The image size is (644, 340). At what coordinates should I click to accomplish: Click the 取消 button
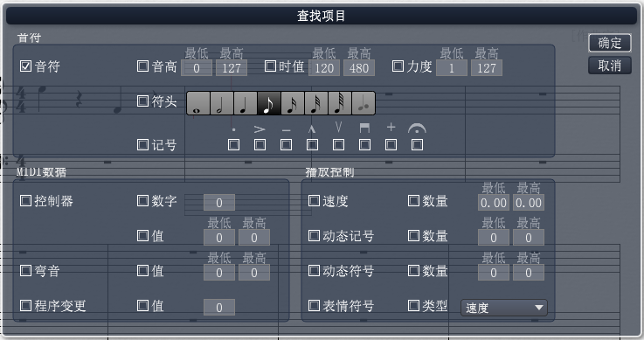pos(610,66)
